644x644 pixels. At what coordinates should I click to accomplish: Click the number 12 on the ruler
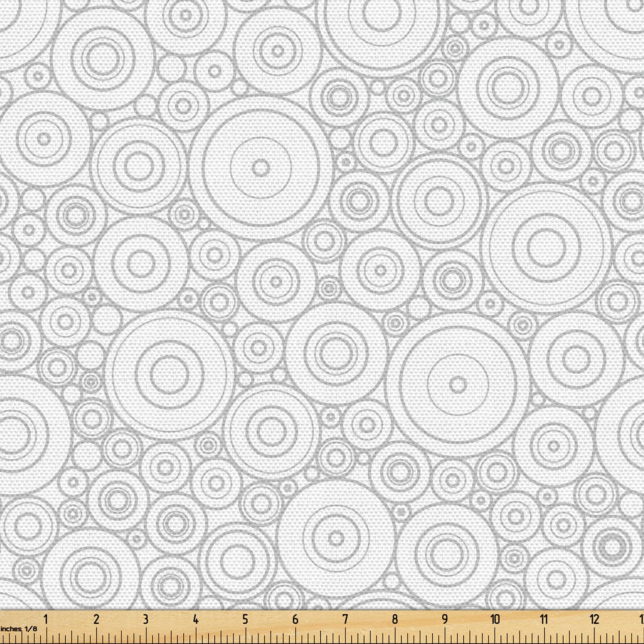595,619
